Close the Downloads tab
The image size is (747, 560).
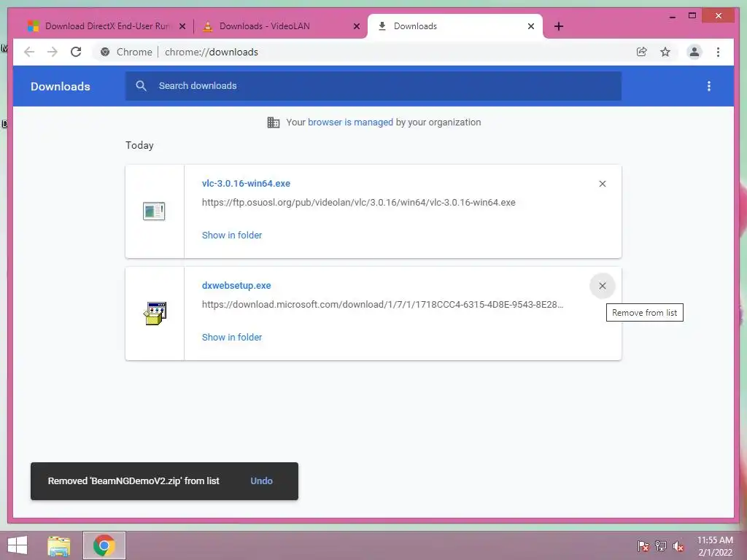pyautogui.click(x=531, y=27)
